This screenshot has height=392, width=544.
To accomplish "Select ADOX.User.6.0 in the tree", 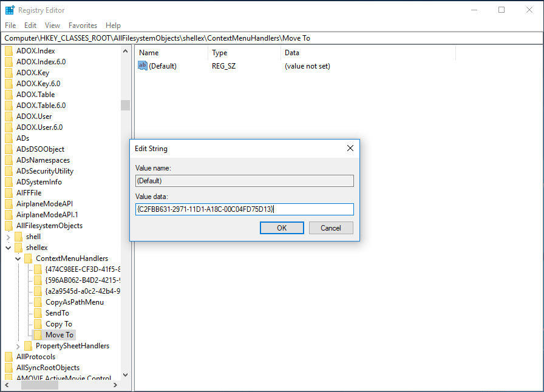I will coord(39,127).
